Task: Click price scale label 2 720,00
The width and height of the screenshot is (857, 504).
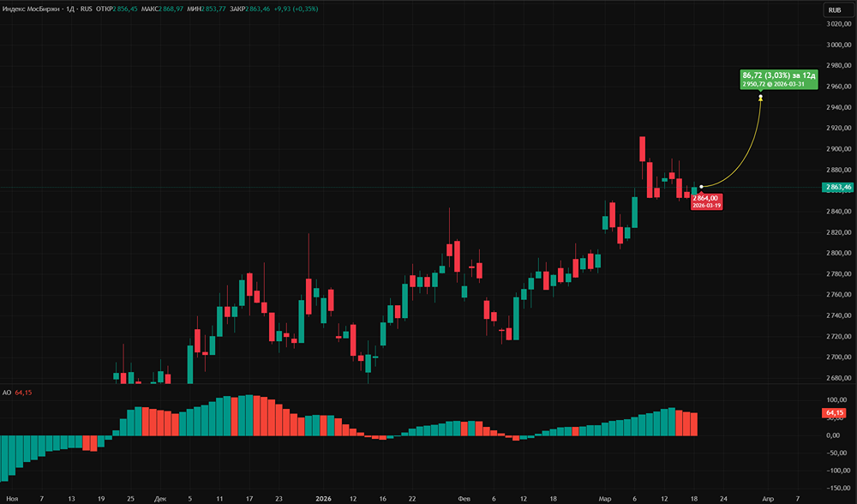Action: click(839, 336)
